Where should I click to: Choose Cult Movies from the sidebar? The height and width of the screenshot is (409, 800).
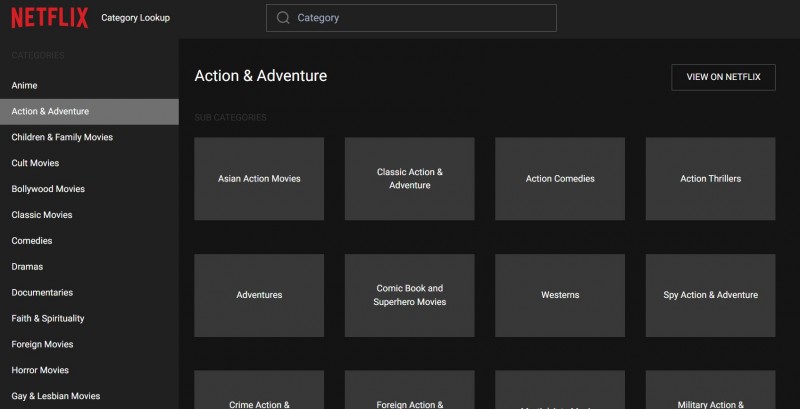click(35, 163)
